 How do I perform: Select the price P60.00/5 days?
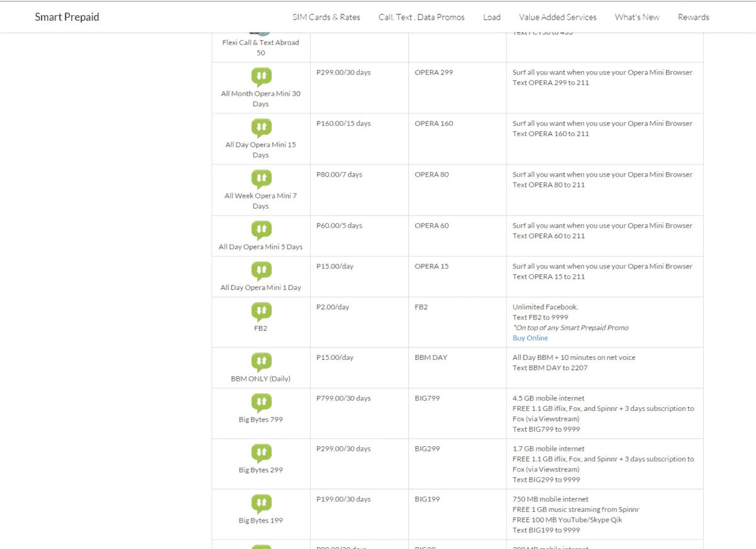click(x=340, y=226)
